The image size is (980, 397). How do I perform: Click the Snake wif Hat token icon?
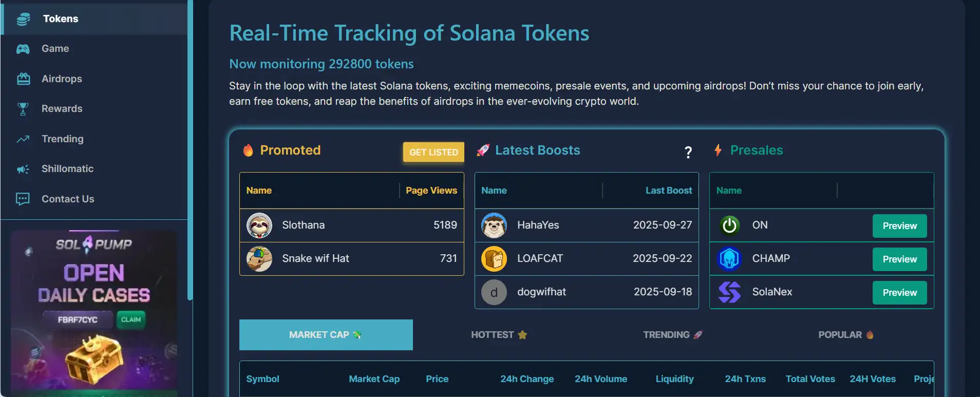pos(259,259)
